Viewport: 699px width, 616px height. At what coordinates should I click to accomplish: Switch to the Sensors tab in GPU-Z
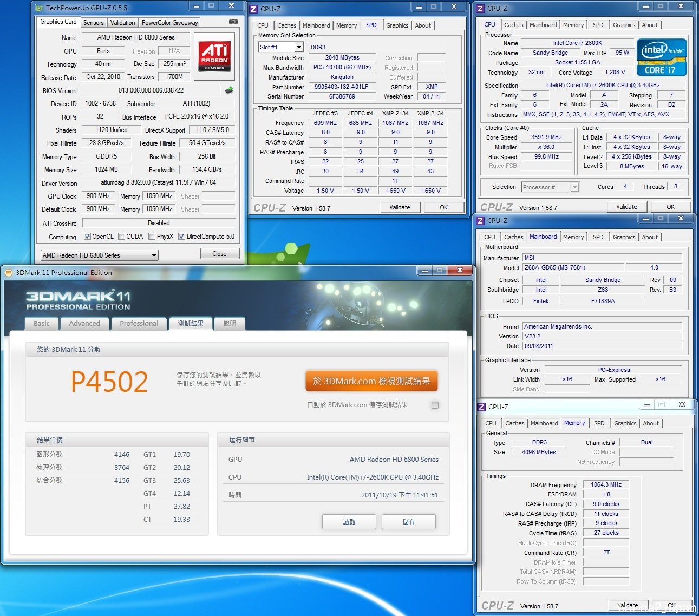(94, 23)
